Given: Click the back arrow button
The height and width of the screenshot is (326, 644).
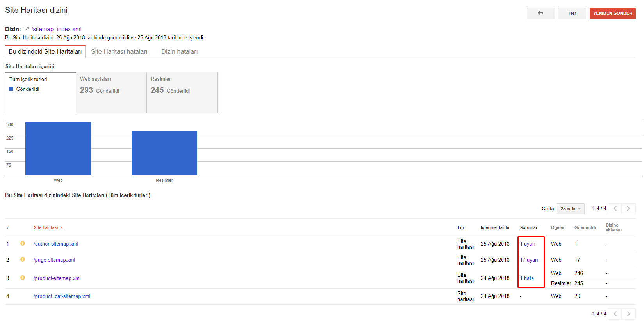Looking at the screenshot, I should click(x=541, y=13).
